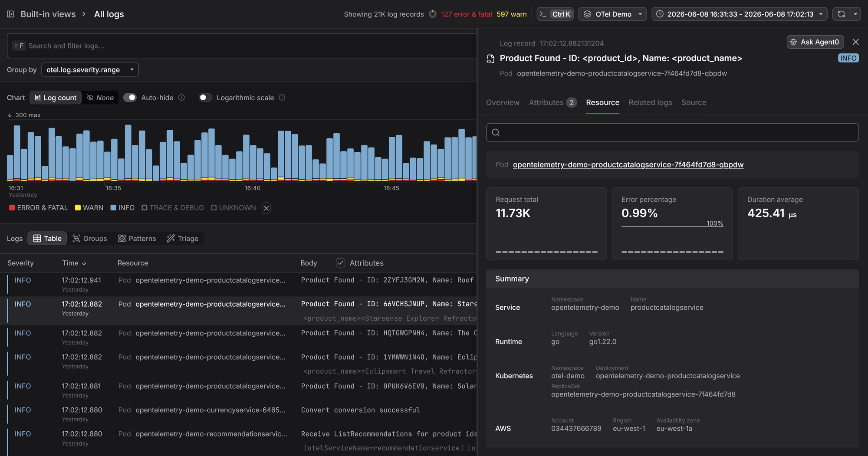Viewport: 868px width, 456px height.
Task: Switch to Groups logs view
Action: tap(89, 238)
